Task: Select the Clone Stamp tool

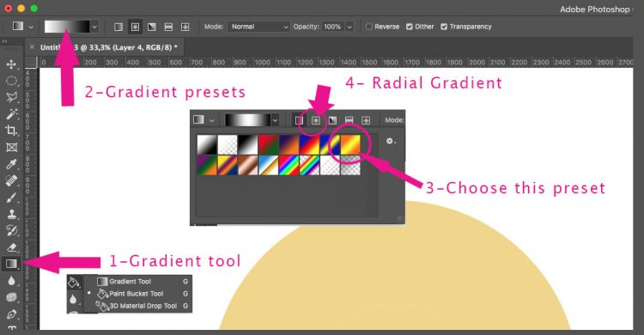Action: [11, 214]
